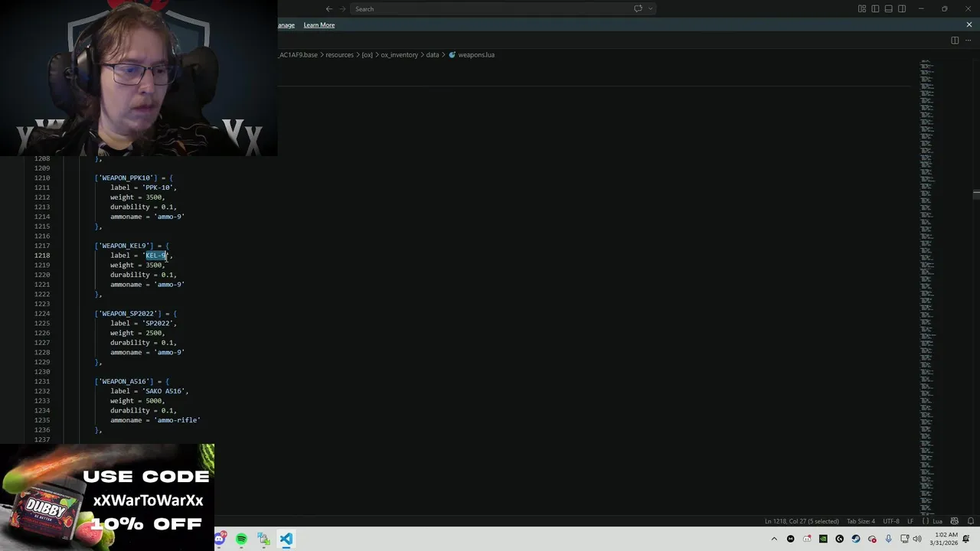Click the minimap code overview
The image size is (980, 551).
tap(926, 287)
